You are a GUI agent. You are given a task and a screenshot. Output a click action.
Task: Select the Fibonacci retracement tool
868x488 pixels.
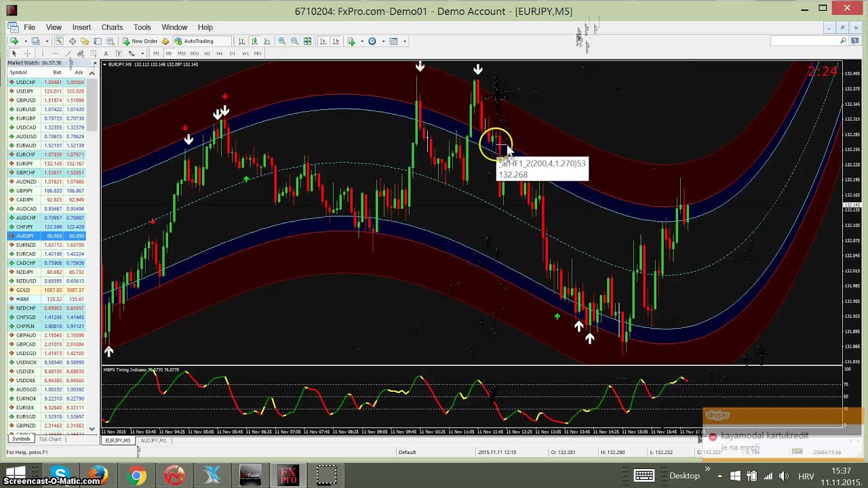pyautogui.click(x=94, y=54)
